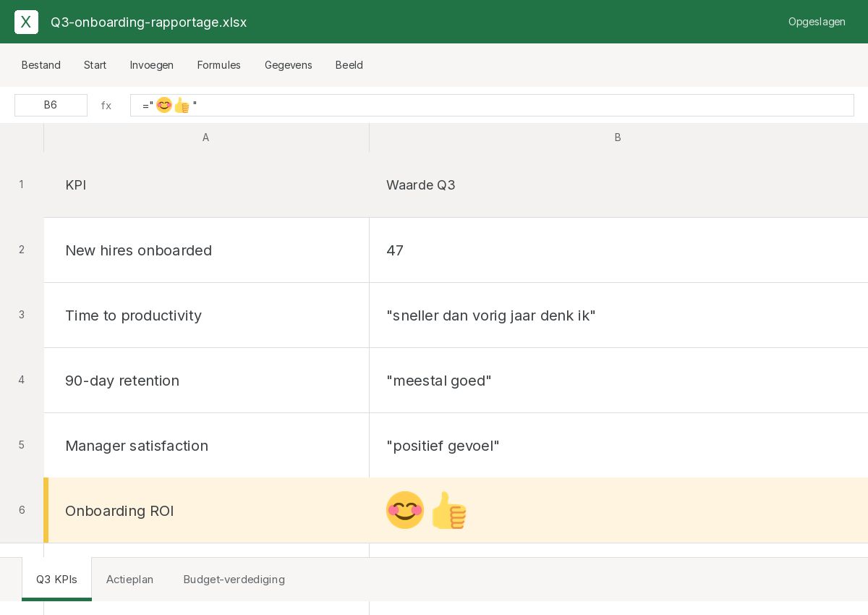Click the fx function icon
The width and height of the screenshot is (868, 615).
click(106, 106)
